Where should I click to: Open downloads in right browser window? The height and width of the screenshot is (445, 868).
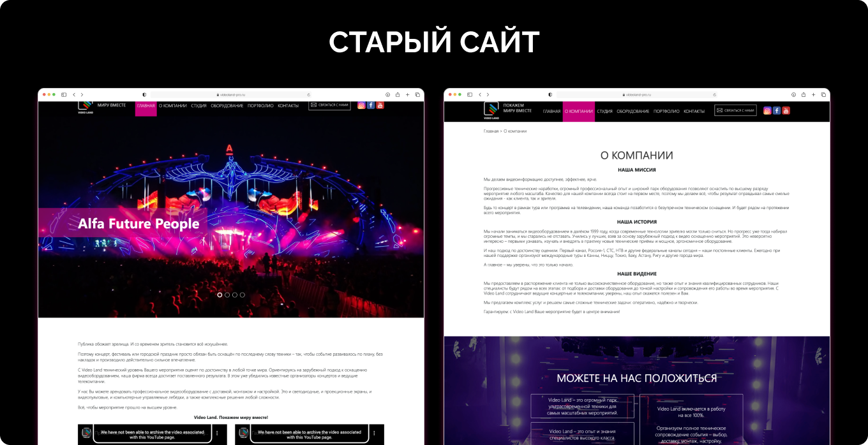[x=794, y=94]
